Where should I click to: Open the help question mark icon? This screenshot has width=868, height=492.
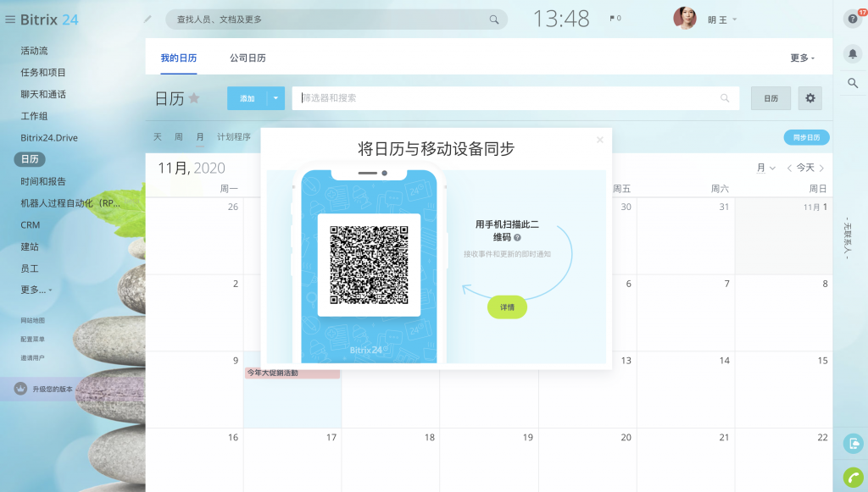(853, 19)
